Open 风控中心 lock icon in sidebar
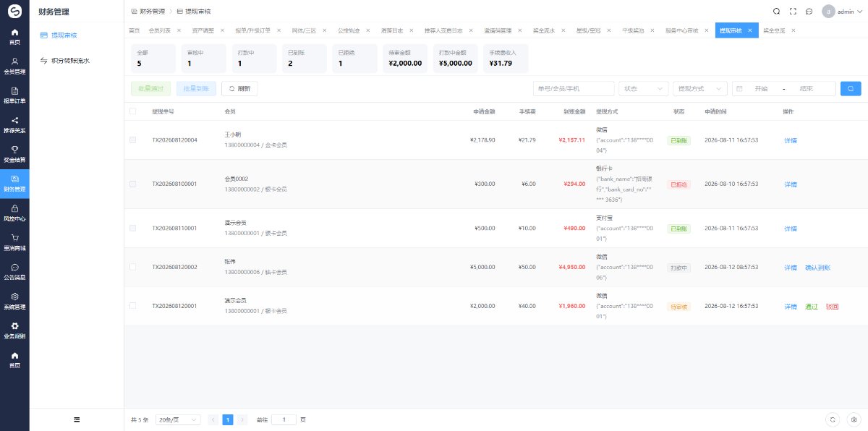The width and height of the screenshot is (868, 431). [x=14, y=213]
